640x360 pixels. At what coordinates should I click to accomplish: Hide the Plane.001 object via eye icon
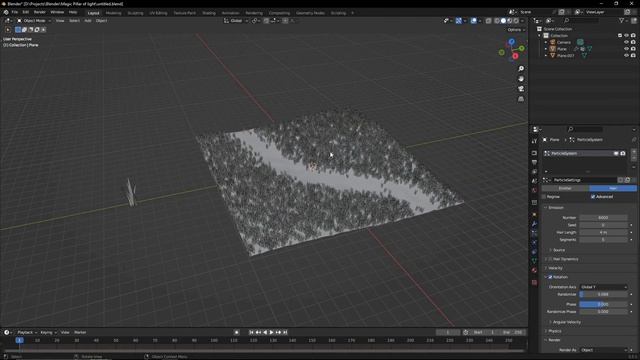pyautogui.click(x=626, y=55)
